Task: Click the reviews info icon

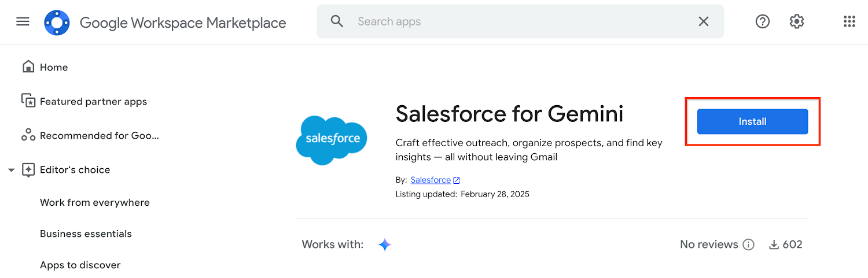Action: 748,244
